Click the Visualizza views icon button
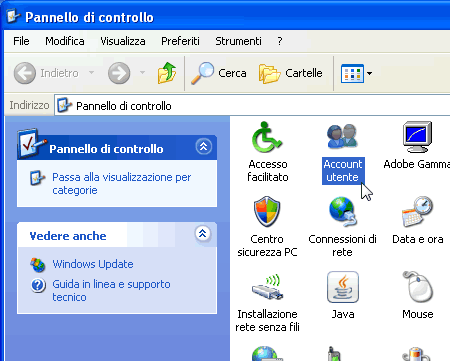Viewport: 450px width, 361px height. (x=352, y=73)
